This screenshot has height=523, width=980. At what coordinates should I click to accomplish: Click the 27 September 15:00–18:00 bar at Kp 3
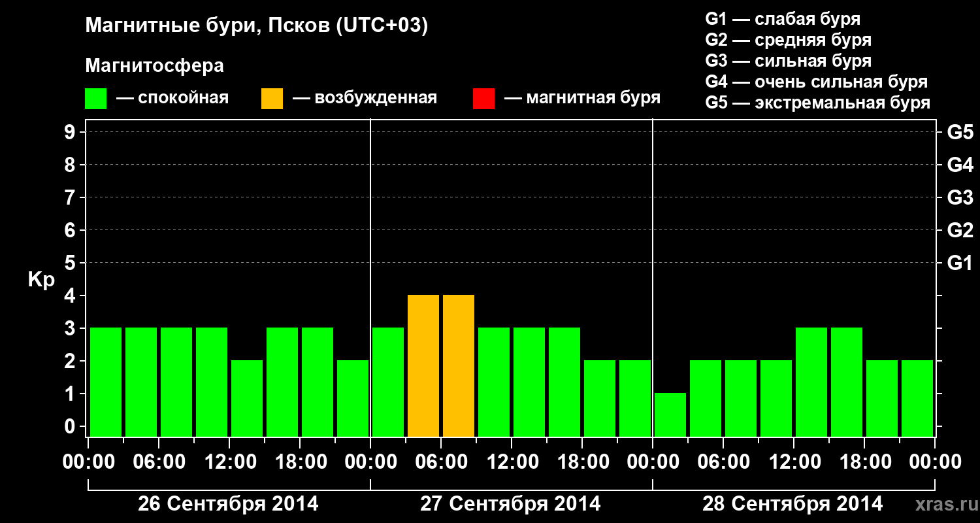[x=564, y=382]
